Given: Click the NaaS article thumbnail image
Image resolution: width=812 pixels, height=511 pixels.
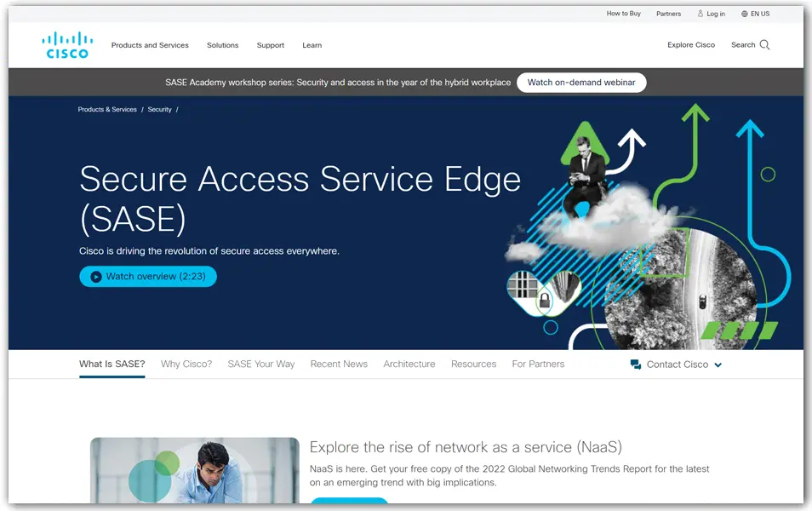Looking at the screenshot, I should click(x=194, y=470).
